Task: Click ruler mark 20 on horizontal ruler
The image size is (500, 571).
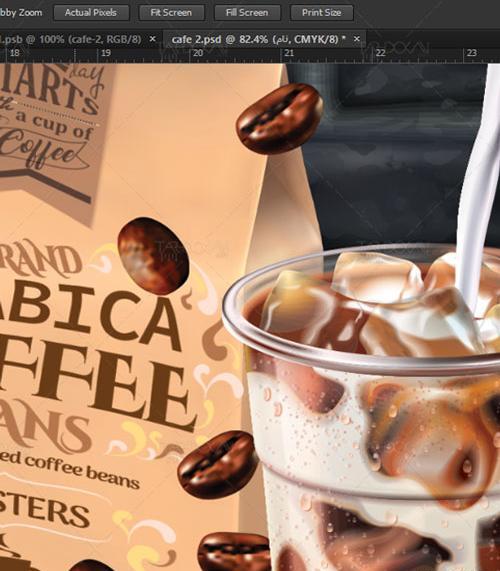Action: point(198,53)
